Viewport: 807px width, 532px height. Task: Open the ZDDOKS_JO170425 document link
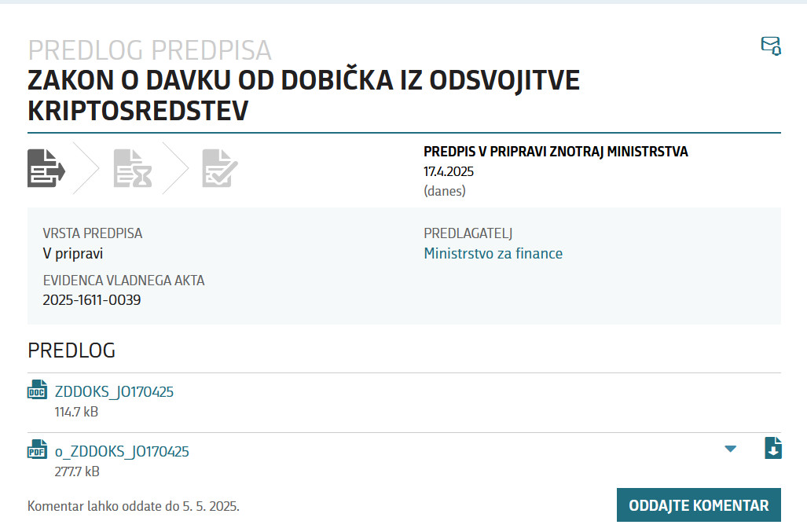point(114,391)
